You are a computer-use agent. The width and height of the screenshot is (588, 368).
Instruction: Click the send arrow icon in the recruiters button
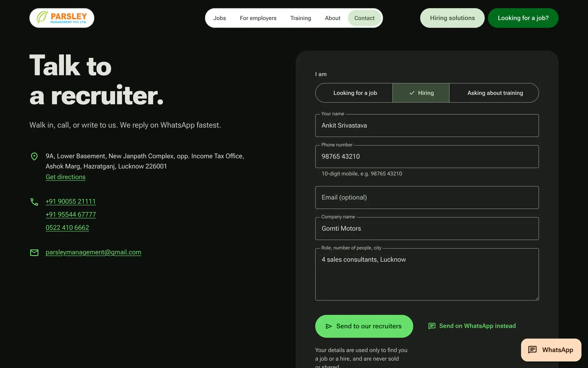(329, 326)
